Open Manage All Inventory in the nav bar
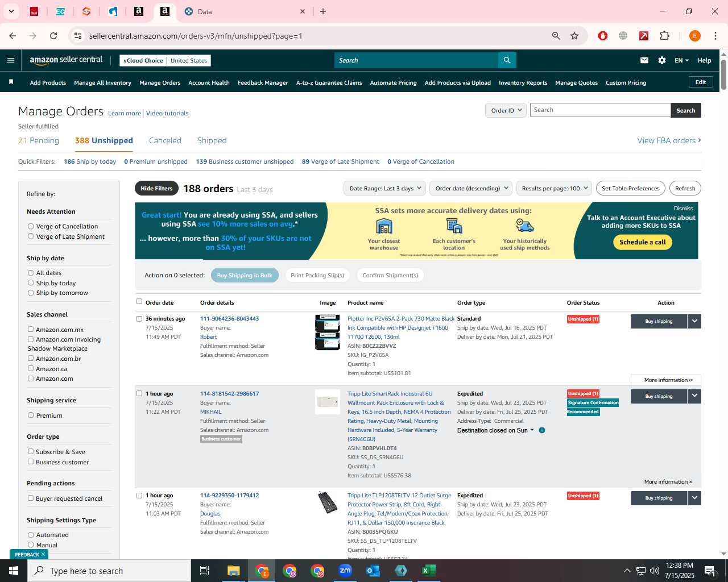 [x=102, y=82]
